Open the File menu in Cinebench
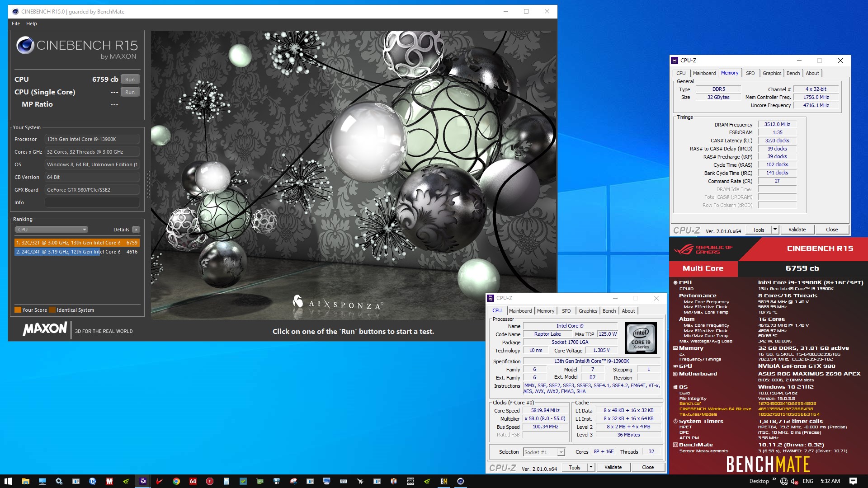This screenshot has height=488, width=868. coord(16,23)
